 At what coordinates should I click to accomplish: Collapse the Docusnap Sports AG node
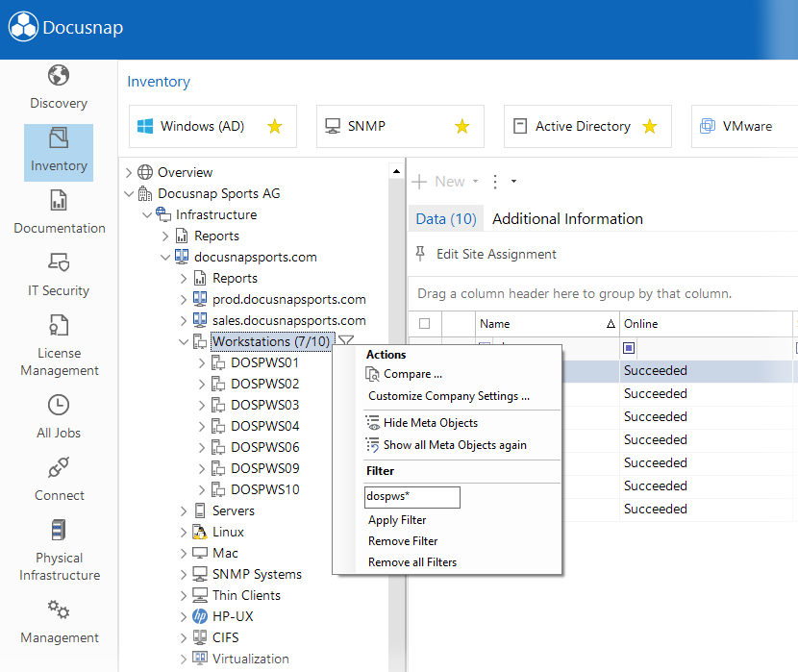point(129,194)
